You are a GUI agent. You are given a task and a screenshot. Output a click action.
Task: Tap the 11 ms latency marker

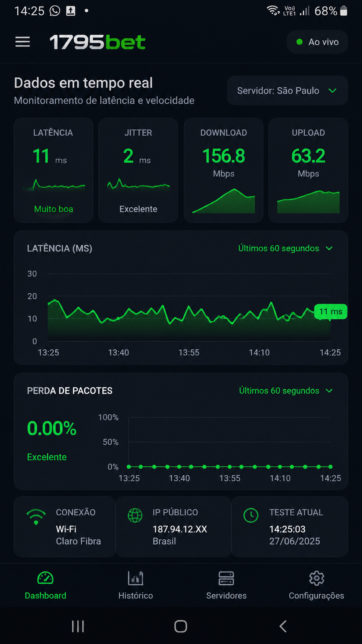pyautogui.click(x=331, y=312)
